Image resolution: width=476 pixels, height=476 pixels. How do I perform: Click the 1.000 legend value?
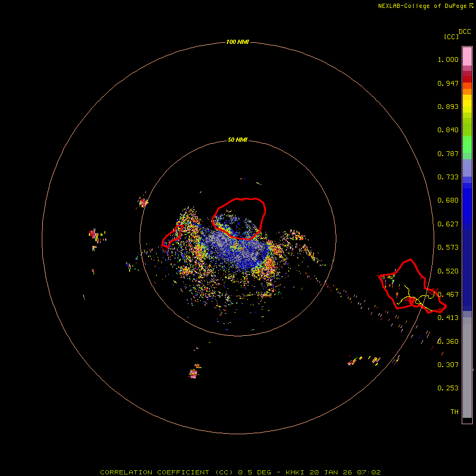pos(448,59)
